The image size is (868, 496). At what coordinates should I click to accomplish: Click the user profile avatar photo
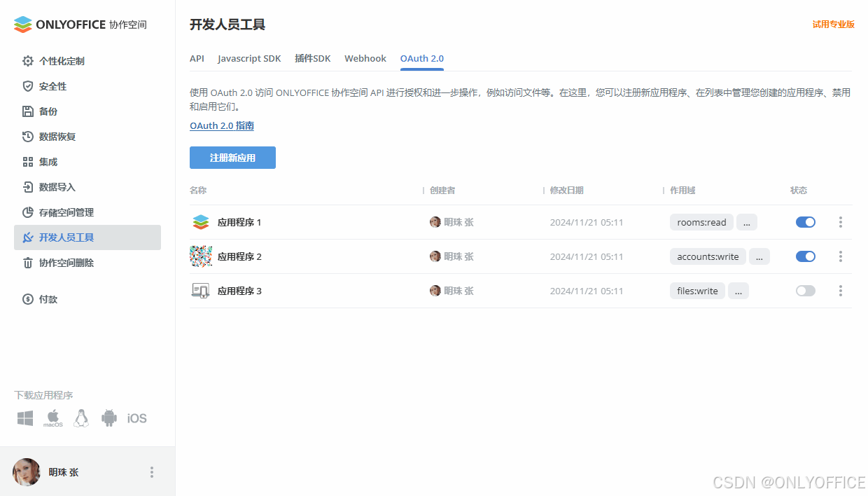[x=27, y=472]
